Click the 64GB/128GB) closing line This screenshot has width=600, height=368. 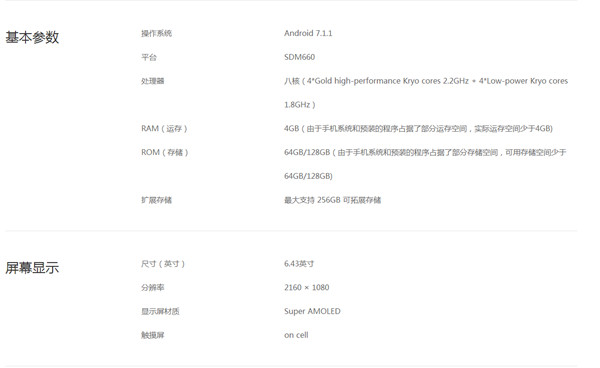click(308, 176)
